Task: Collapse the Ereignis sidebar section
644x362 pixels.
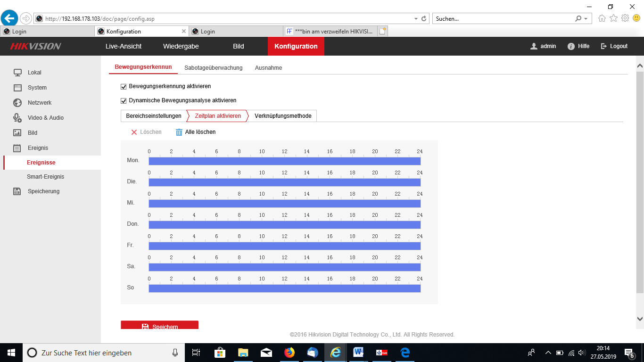Action: click(x=38, y=148)
